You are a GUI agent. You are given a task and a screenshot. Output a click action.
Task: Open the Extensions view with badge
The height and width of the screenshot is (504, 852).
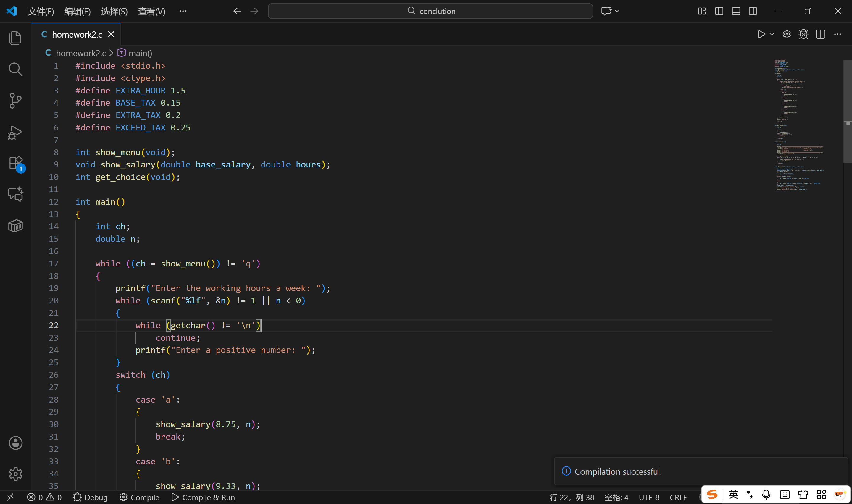coord(15,163)
